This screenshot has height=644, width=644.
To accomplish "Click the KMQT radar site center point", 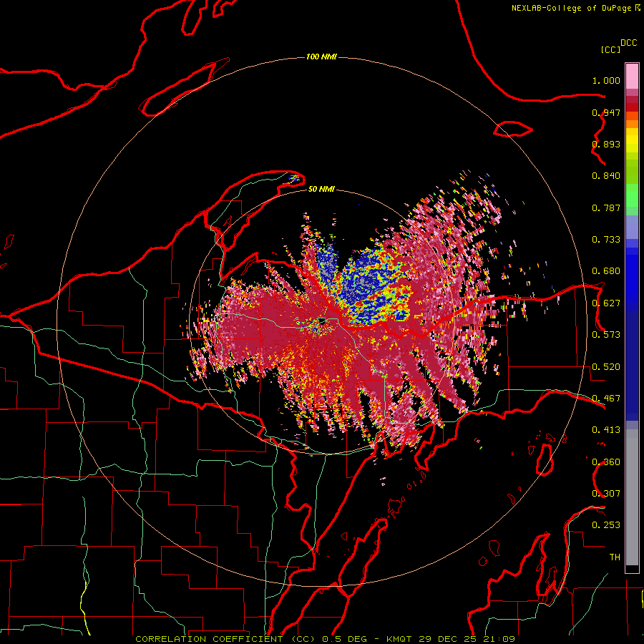I will [321, 321].
